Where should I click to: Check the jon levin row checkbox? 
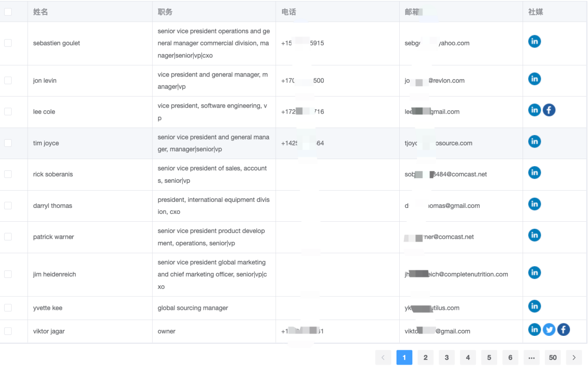tap(8, 80)
